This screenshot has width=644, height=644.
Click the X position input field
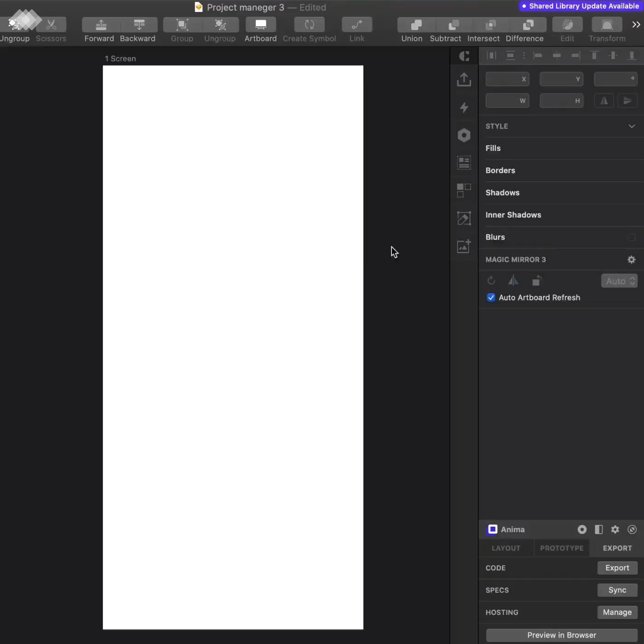pyautogui.click(x=504, y=79)
